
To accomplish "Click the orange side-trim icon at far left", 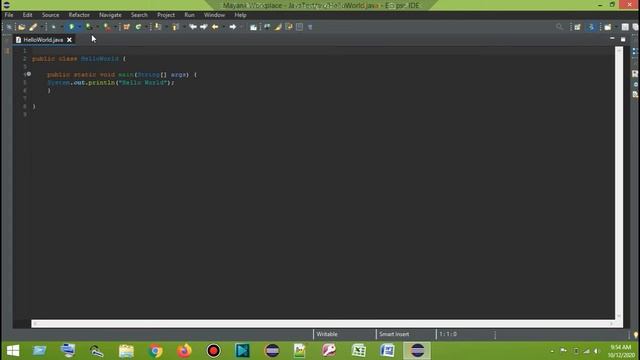I will (x=7, y=51).
